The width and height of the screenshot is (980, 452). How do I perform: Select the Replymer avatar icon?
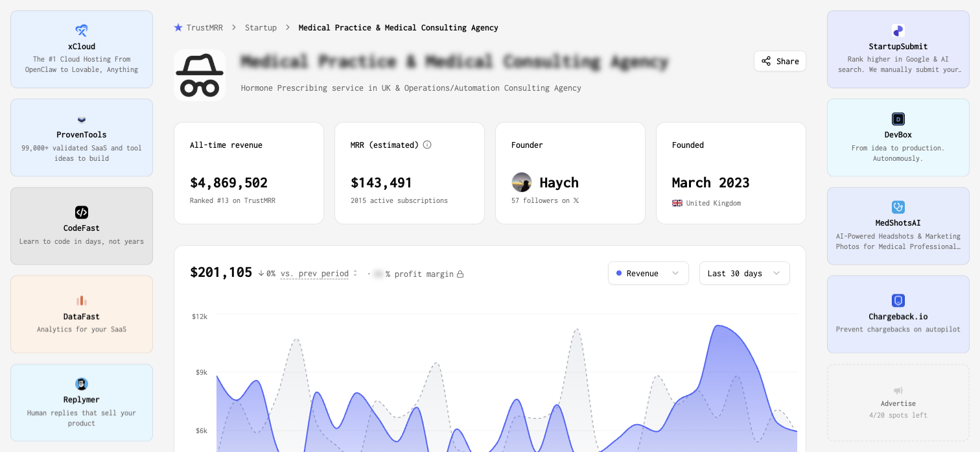[x=82, y=384]
